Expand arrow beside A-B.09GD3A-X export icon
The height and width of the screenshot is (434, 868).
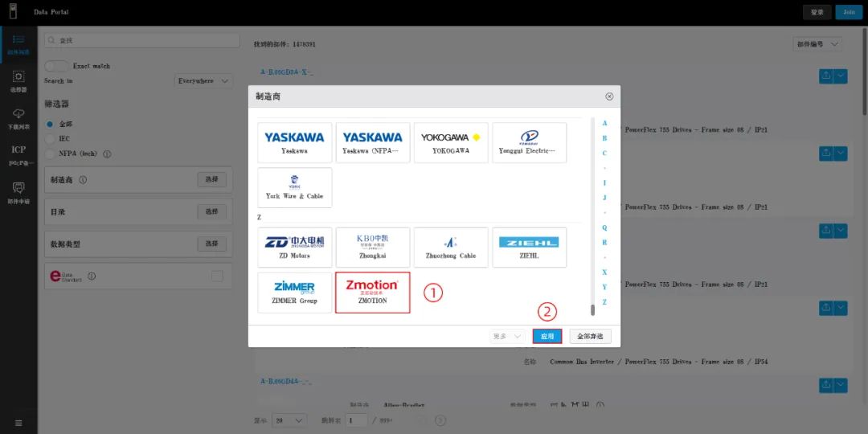point(841,76)
